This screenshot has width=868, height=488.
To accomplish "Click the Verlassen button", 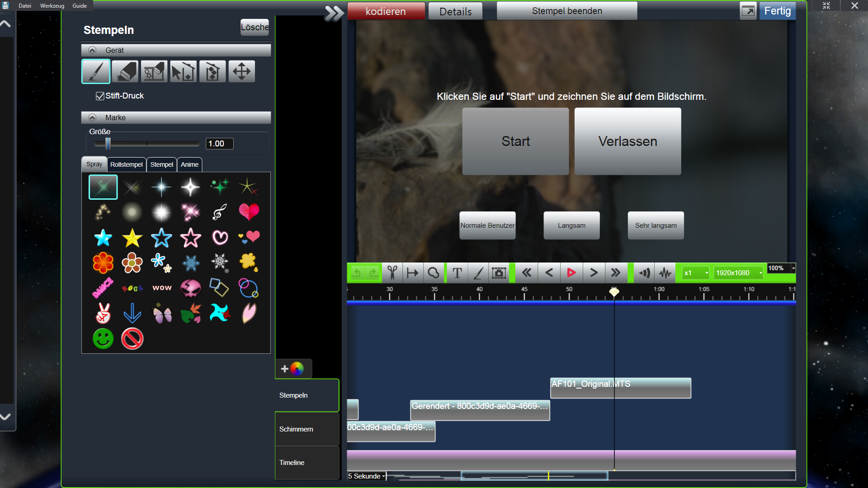I will (627, 141).
